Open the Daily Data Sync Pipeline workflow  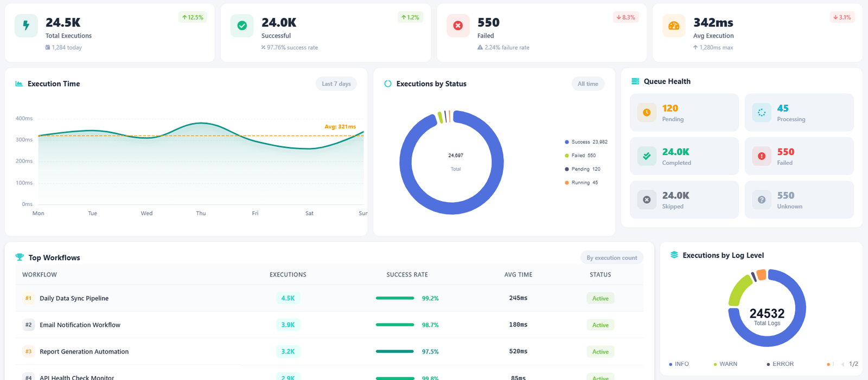(x=74, y=298)
